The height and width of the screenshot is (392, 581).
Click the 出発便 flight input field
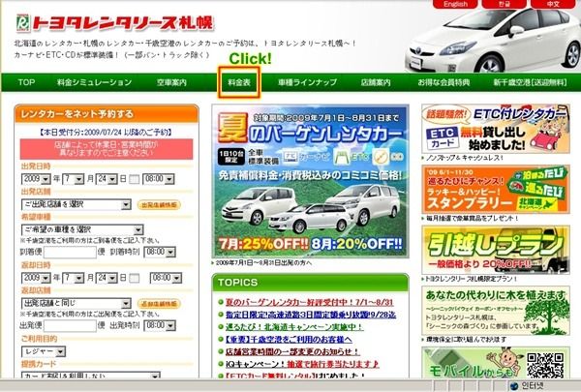point(70,326)
